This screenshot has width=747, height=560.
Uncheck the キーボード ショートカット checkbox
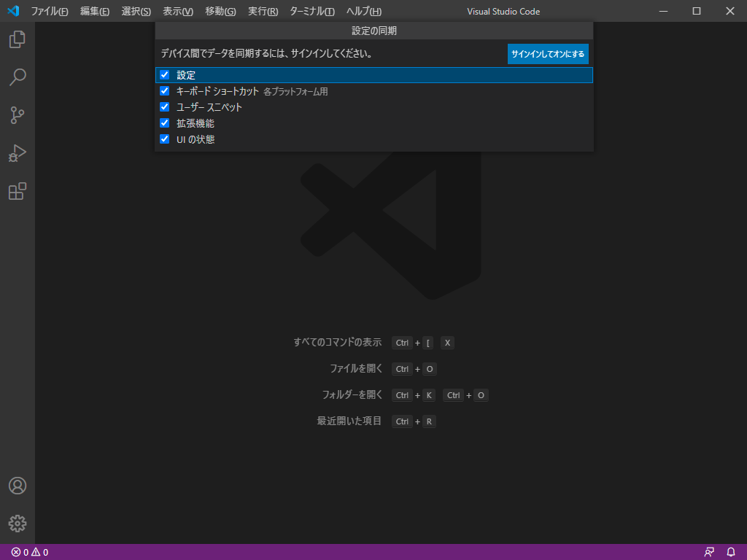click(x=164, y=91)
